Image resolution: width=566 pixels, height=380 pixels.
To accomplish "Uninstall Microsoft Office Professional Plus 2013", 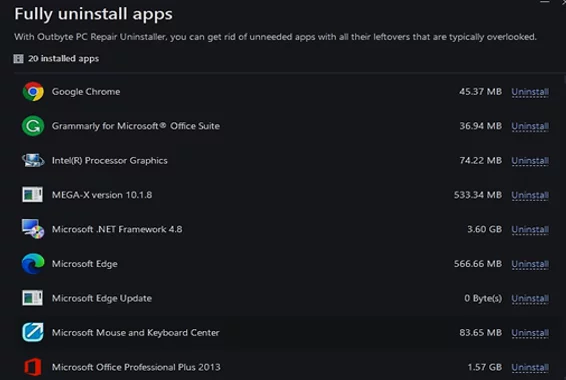I will pos(530,367).
